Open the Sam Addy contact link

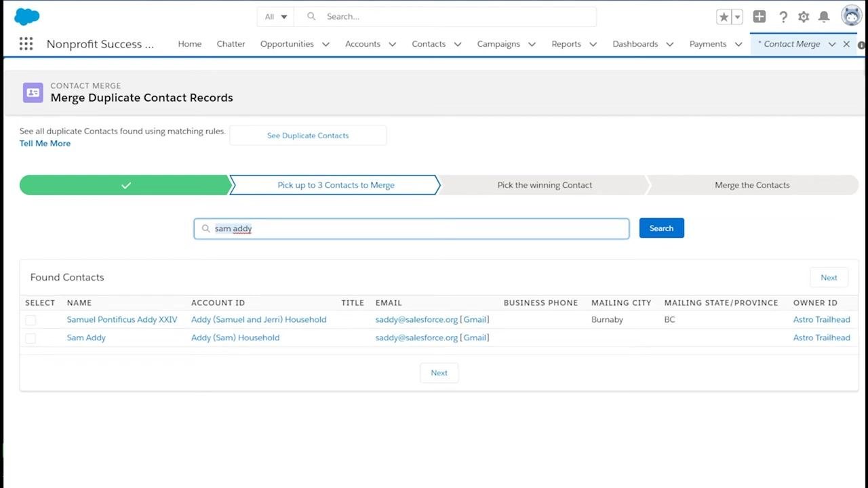coord(86,338)
